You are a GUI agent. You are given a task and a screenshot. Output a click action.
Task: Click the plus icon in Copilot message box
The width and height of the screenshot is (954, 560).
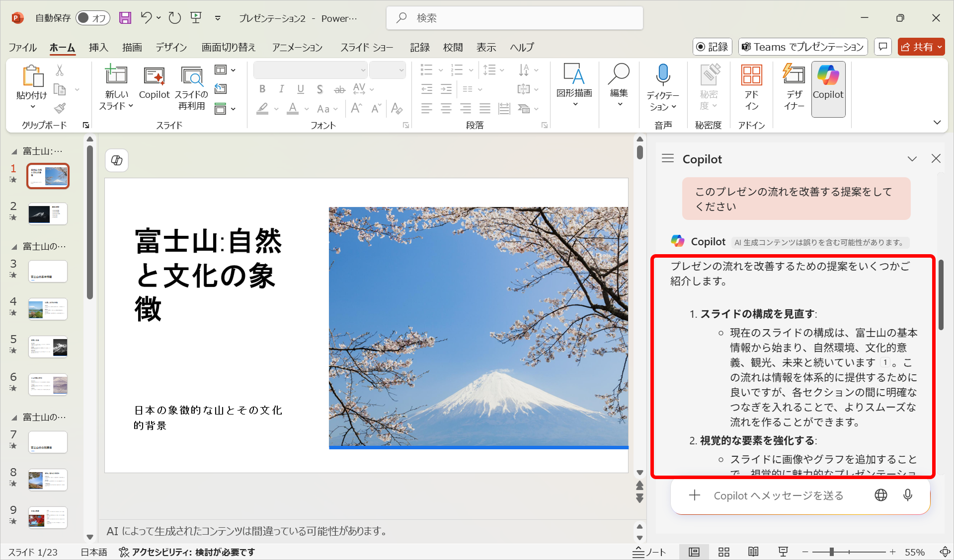695,495
